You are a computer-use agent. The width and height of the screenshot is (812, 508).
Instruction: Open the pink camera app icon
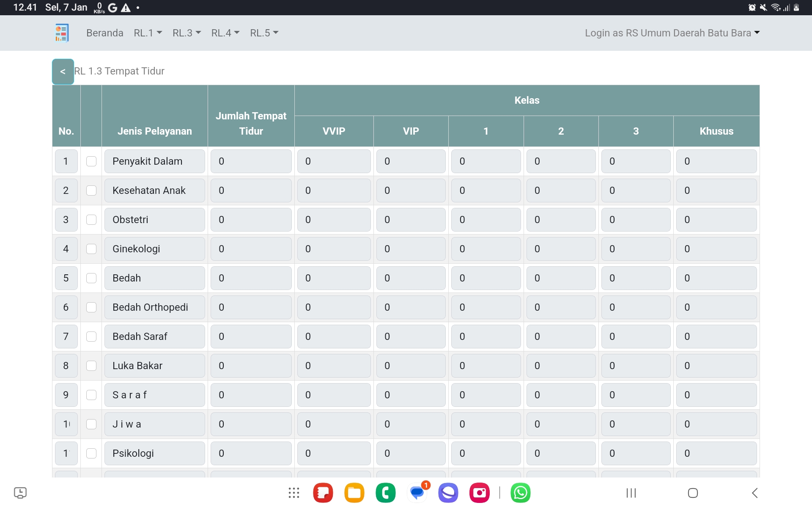[480, 493]
